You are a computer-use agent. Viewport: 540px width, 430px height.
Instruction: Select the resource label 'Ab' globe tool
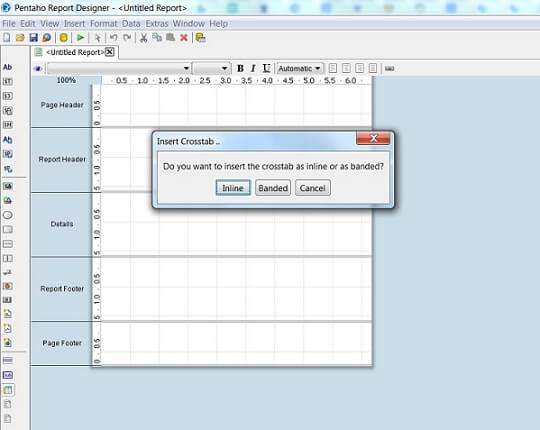pos(8,140)
